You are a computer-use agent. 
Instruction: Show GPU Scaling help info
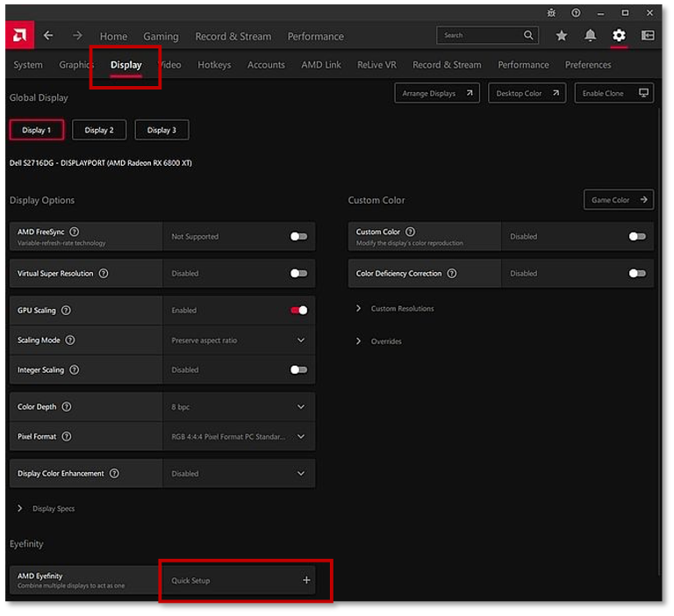pyautogui.click(x=66, y=311)
